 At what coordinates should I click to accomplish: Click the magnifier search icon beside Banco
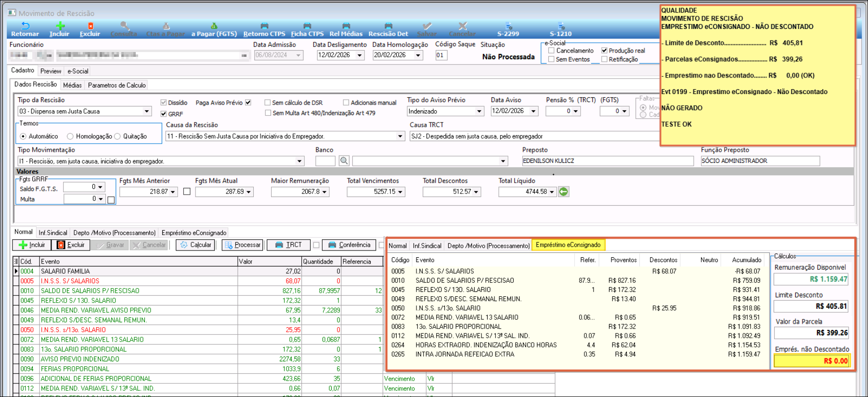(344, 161)
